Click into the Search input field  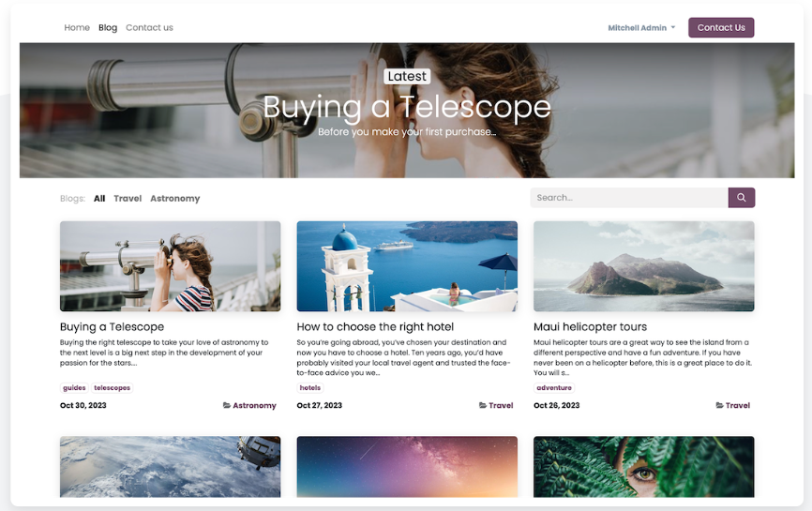pos(629,197)
